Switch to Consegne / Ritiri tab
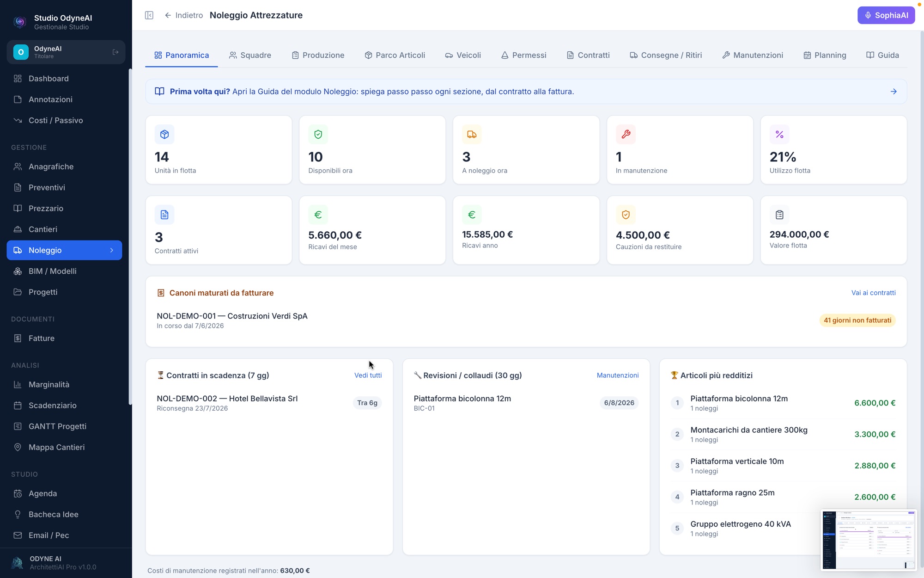Viewport: 924px width, 578px height. (666, 55)
